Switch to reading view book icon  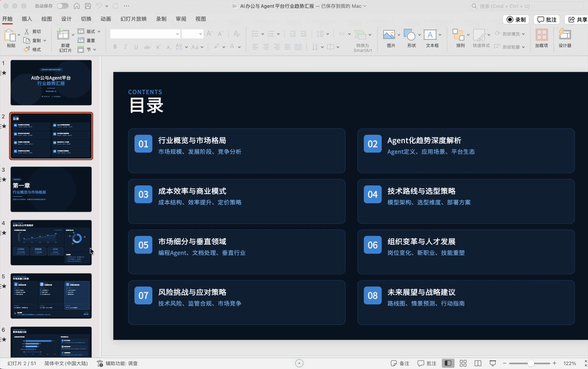478,364
